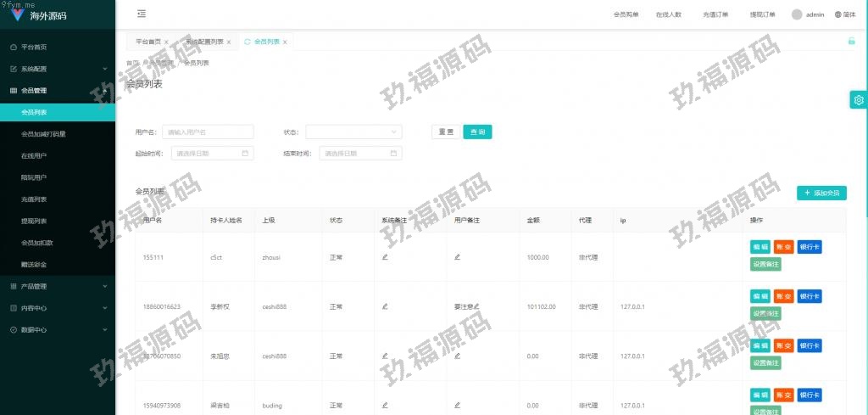Click 银行卡 button for user 18860016623
The height and width of the screenshot is (415, 868).
pos(810,296)
